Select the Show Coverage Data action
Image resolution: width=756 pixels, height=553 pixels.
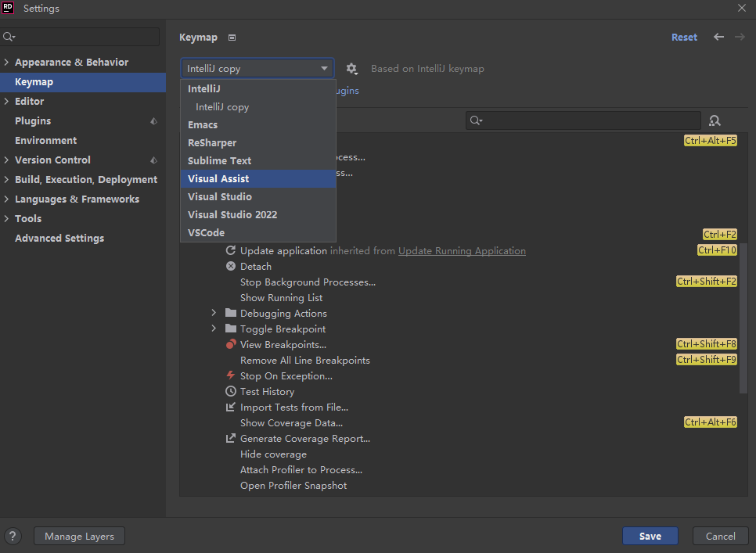(291, 423)
